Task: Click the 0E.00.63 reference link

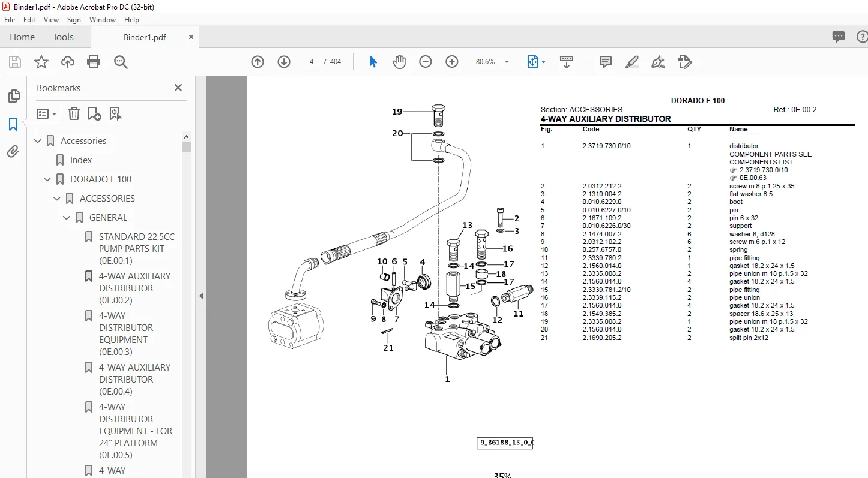Action: coord(753,178)
